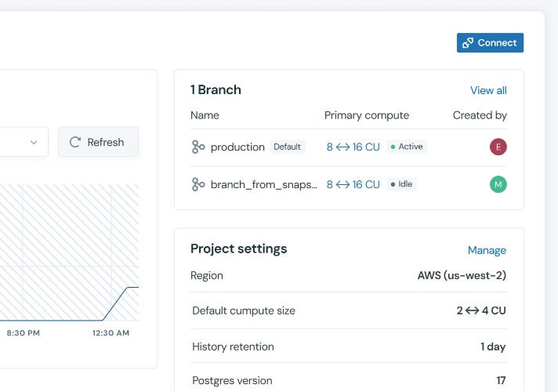Click the Default tag beside production
The image size is (558, 392).
(287, 147)
